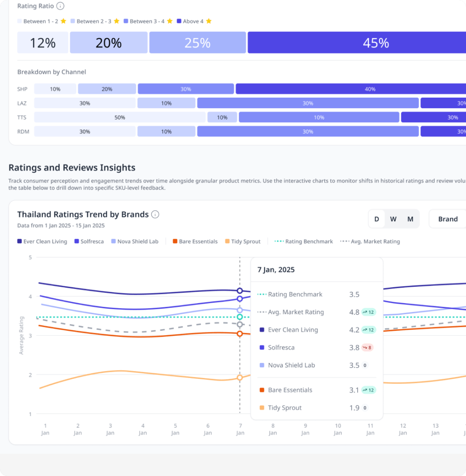Switch chart to Monthly view with M
The image size is (466, 476).
point(410,219)
